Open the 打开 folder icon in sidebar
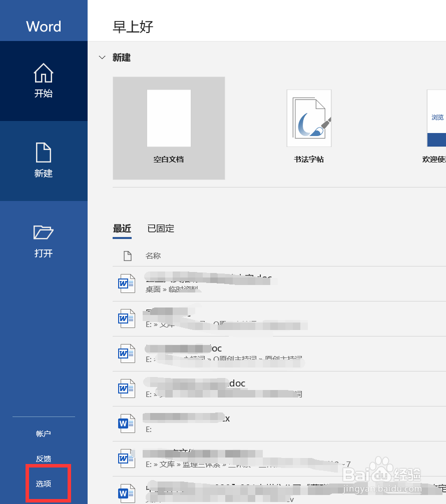The height and width of the screenshot is (504, 446). click(44, 232)
